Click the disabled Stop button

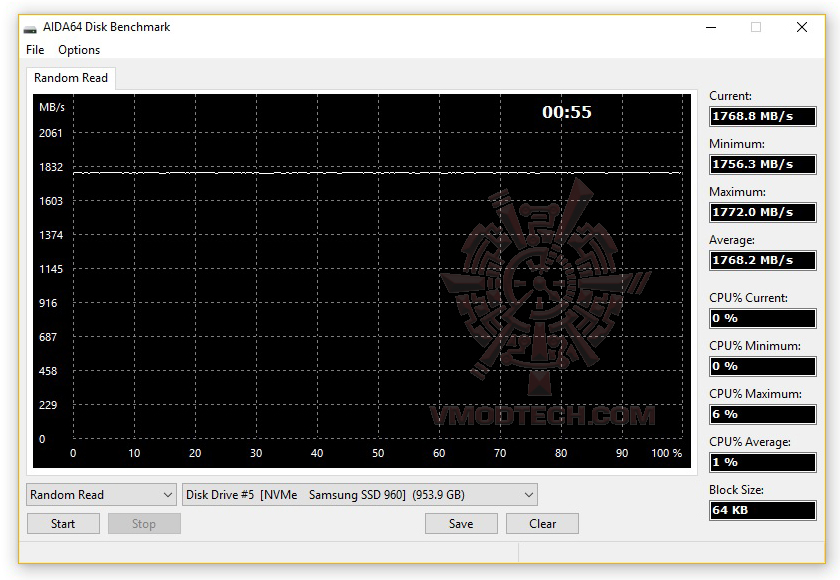(x=144, y=524)
